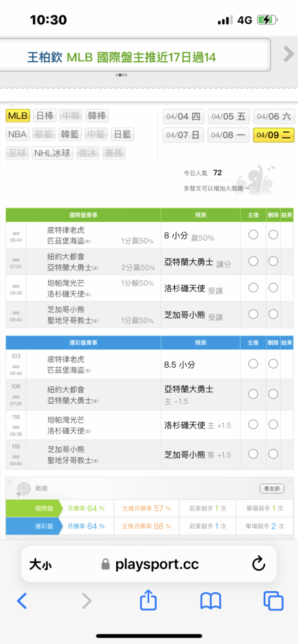The width and height of the screenshot is (298, 644).
Task: Select 刪除 radio for 紐約大都會 international game
Action: point(273,261)
